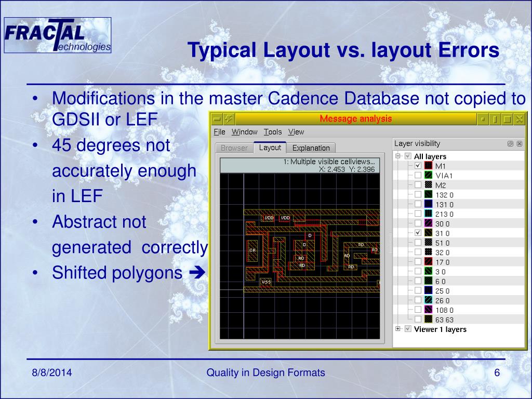The image size is (532, 399).
Task: Click the 30 0 magenta hatched swatch
Action: [429, 223]
